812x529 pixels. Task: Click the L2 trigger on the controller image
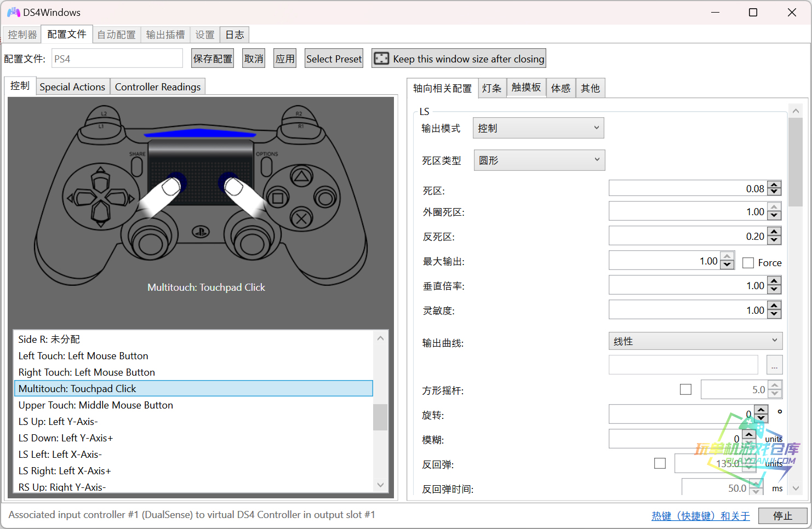point(104,113)
